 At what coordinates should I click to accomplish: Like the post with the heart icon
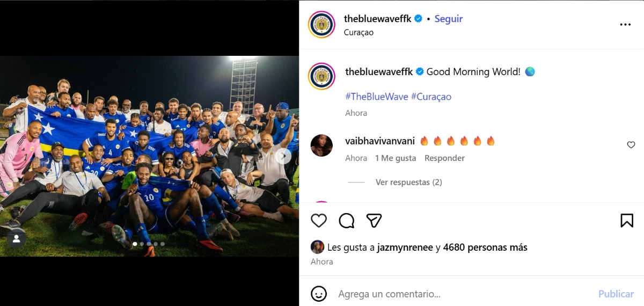pyautogui.click(x=319, y=221)
